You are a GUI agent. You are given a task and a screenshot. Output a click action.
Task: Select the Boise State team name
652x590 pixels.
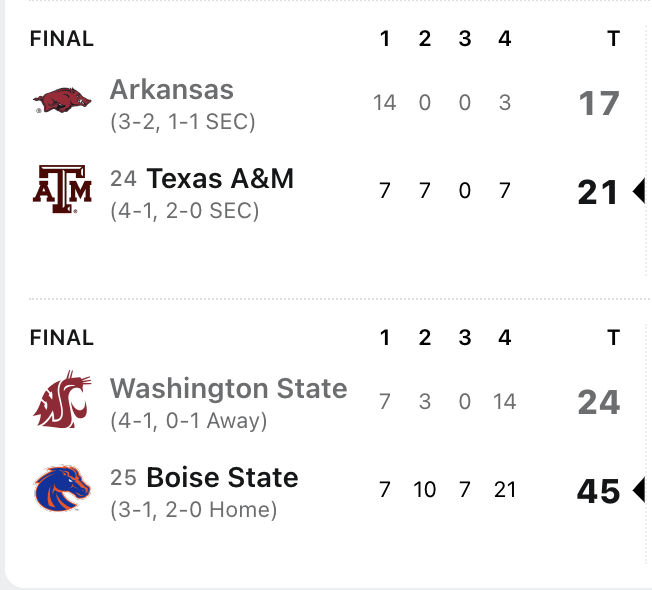[222, 478]
